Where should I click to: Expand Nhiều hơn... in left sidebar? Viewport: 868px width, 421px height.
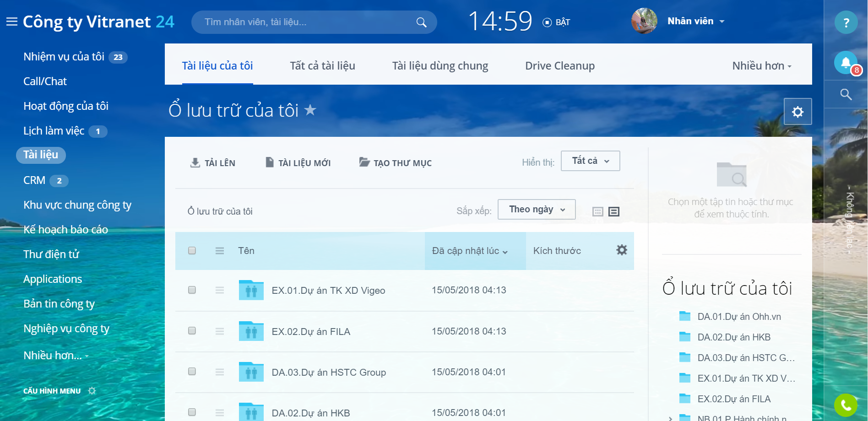56,356
